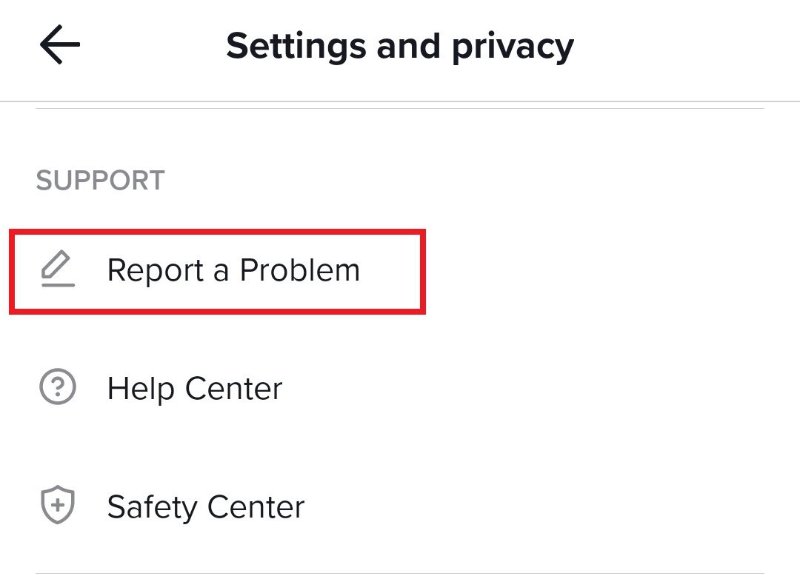The image size is (800, 579).
Task: Select the question mark Help Center icon
Action: (58, 388)
